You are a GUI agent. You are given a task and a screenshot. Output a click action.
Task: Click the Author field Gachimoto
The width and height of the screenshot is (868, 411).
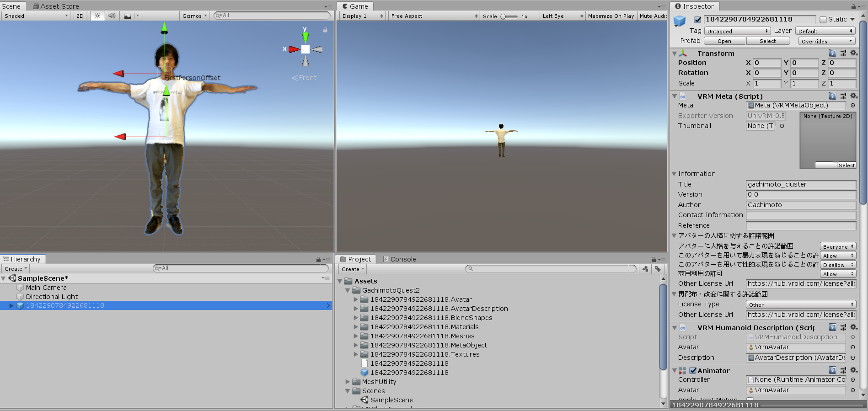tap(801, 205)
